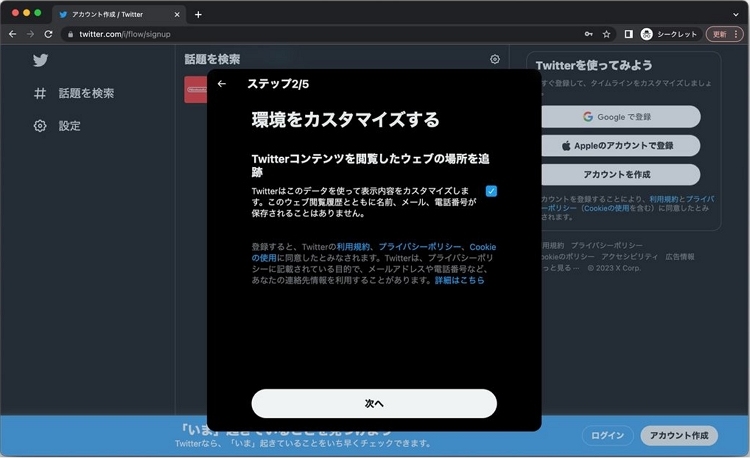Expand the tab search dropdown arrow
This screenshot has height=458, width=750.
point(736,14)
